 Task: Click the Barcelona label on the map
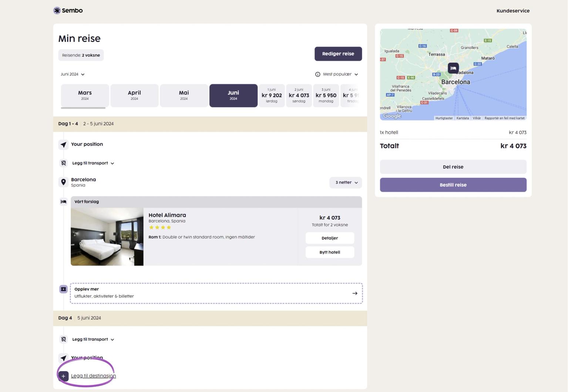[456, 82]
